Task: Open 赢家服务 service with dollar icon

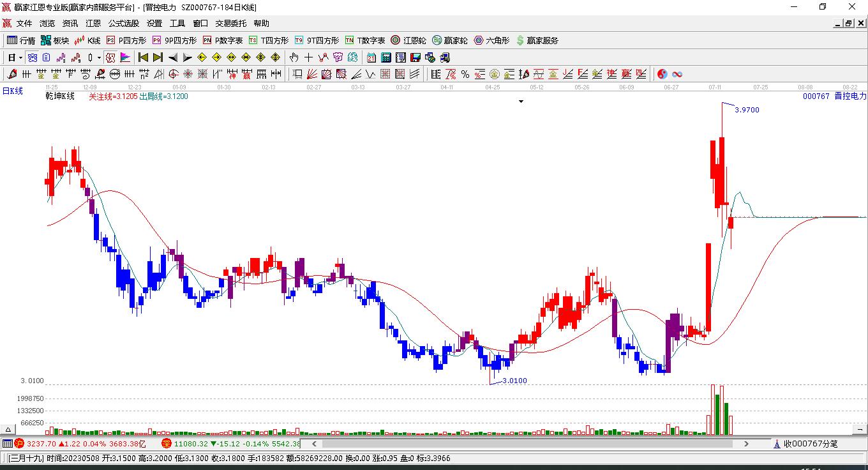Action: (537, 40)
